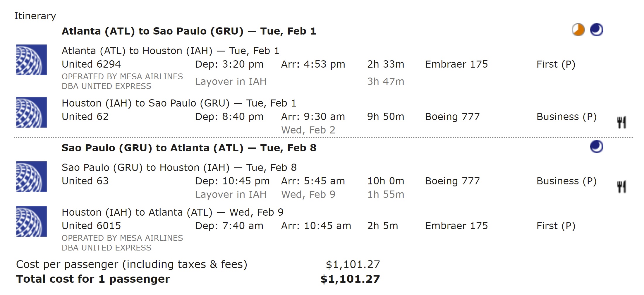644x295 pixels.
Task: Click the meal icon for flight United 63
Action: 621,187
